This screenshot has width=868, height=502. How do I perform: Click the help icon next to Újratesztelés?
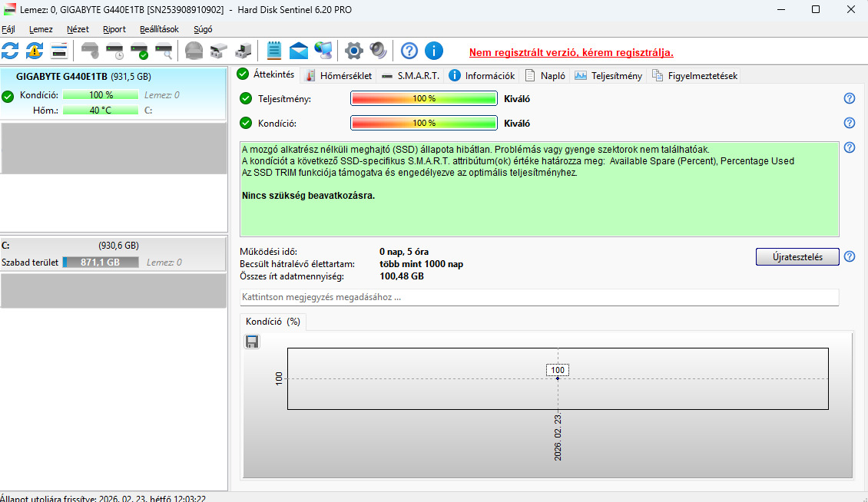coord(849,257)
